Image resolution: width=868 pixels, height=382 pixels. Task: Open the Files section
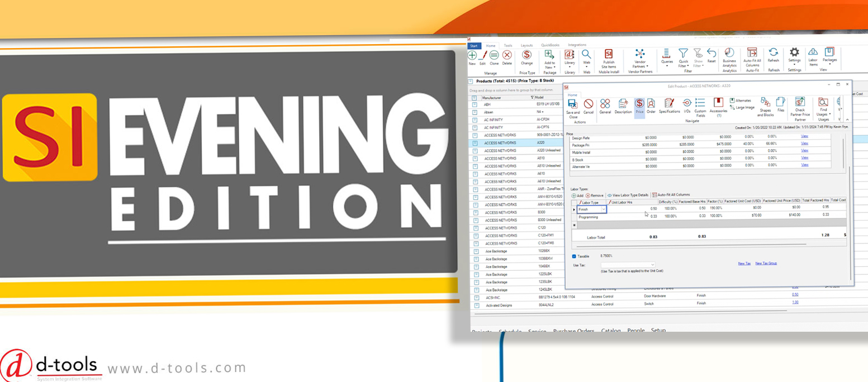pyautogui.click(x=781, y=105)
